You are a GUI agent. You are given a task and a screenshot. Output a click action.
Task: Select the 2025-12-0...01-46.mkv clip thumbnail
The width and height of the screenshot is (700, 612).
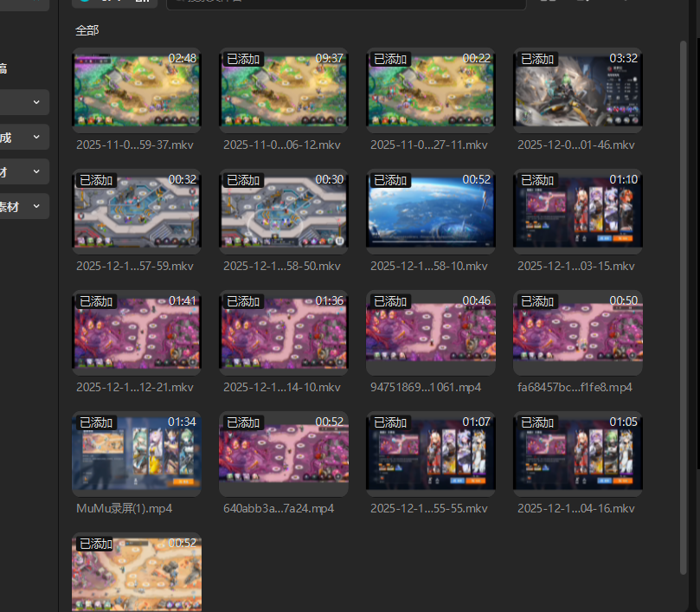[578, 90]
